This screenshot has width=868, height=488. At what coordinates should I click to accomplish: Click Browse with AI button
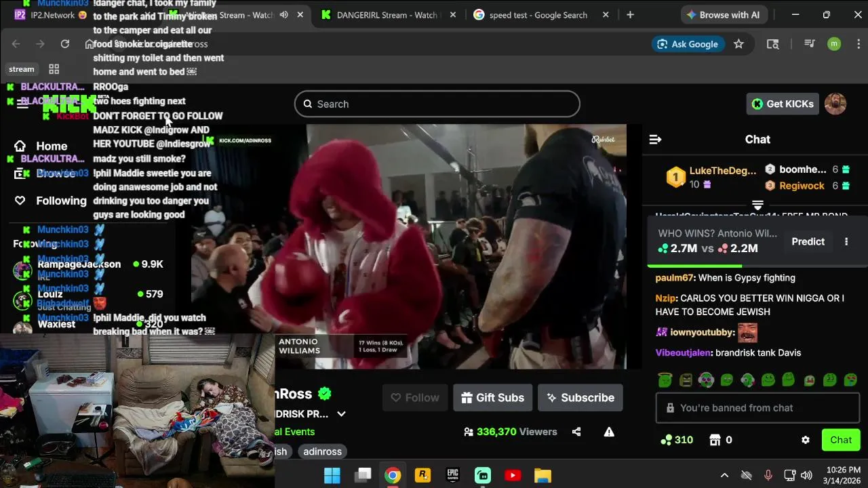pos(723,15)
